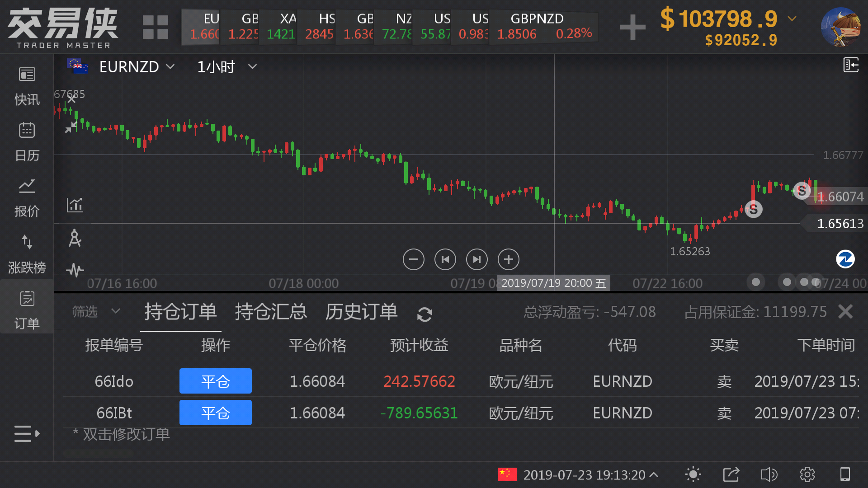Open the 筛选 filter dropdown

point(96,311)
